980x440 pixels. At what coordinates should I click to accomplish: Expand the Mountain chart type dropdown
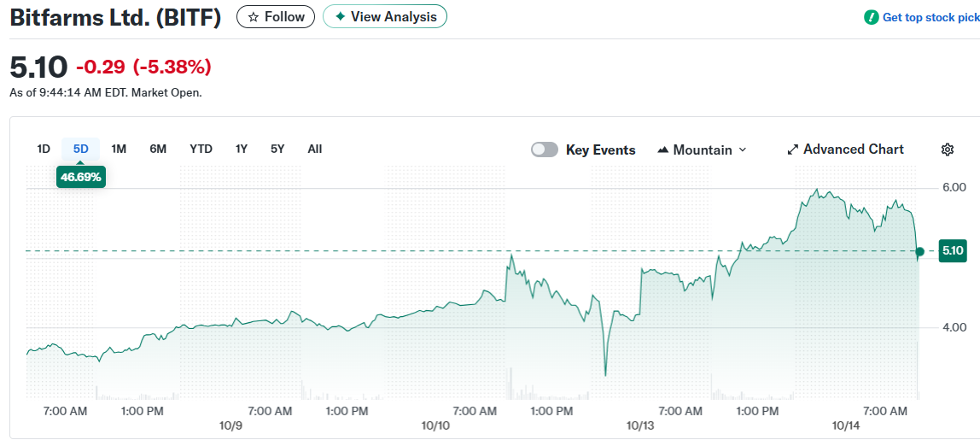[x=742, y=150]
